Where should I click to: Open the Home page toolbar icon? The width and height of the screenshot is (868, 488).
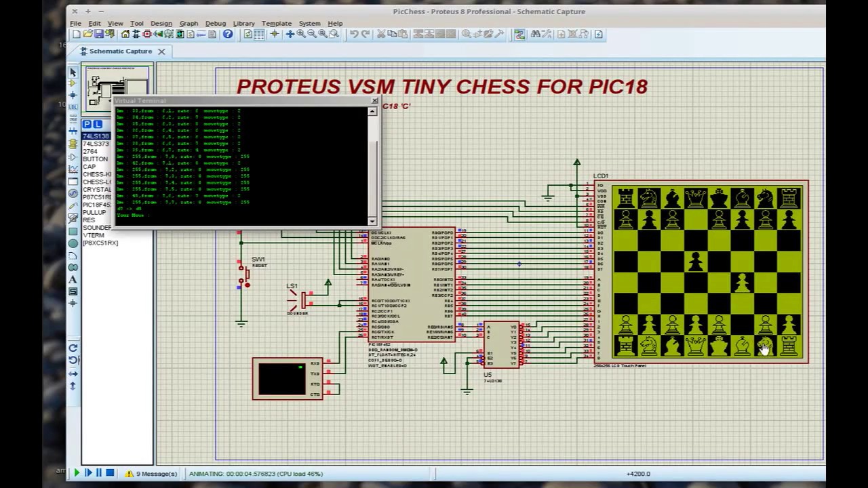(x=125, y=35)
